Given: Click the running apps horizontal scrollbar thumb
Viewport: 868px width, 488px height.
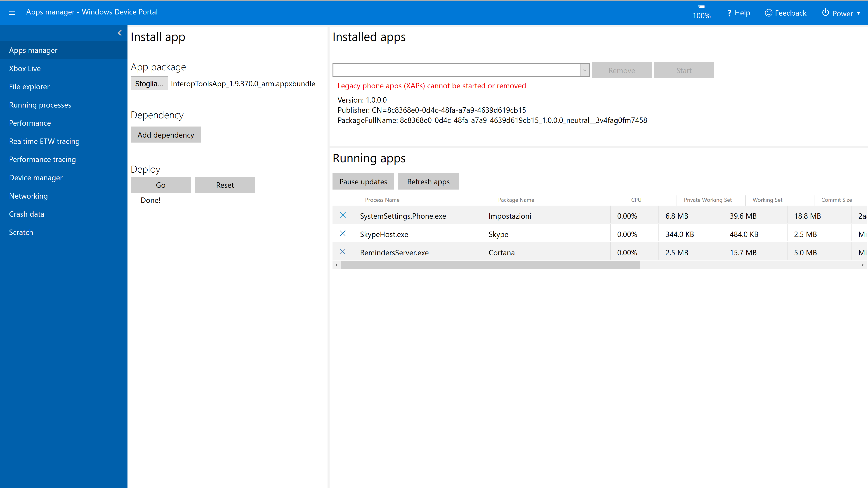Looking at the screenshot, I should [x=491, y=265].
